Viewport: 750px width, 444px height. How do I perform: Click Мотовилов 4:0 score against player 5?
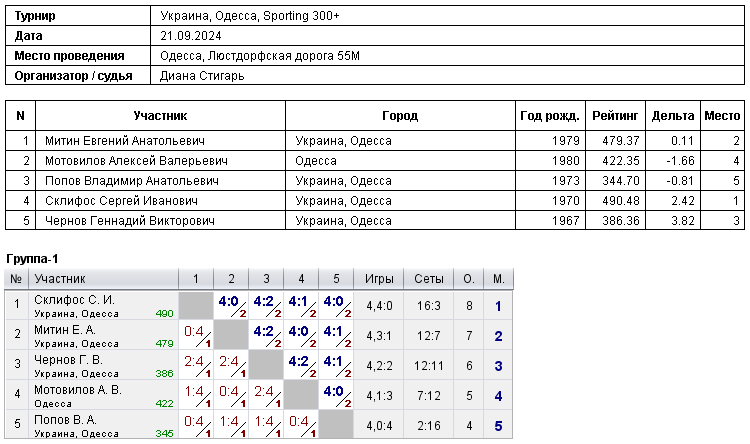(x=333, y=391)
